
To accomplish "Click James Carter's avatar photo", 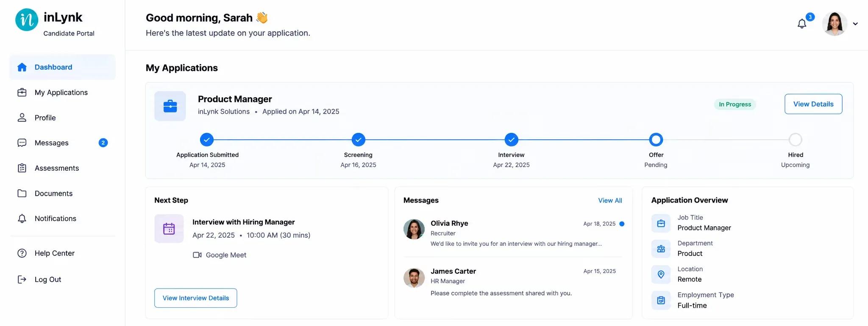I will coord(414,278).
